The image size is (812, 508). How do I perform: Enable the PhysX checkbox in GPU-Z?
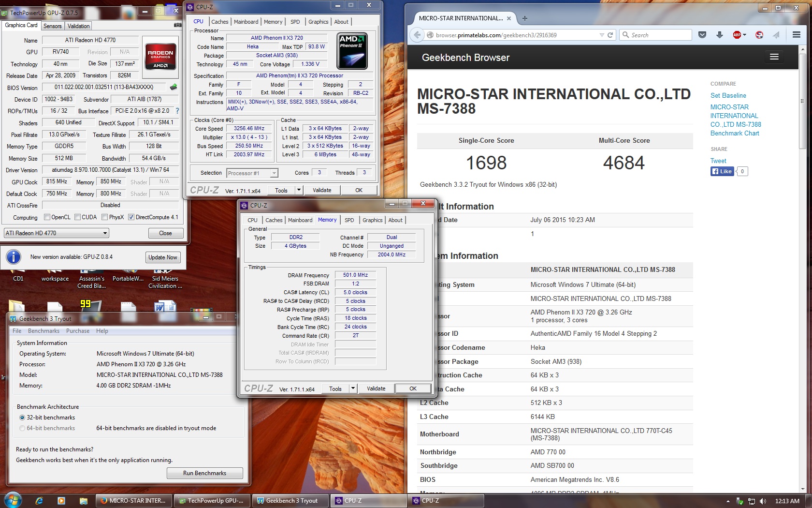[x=104, y=217]
